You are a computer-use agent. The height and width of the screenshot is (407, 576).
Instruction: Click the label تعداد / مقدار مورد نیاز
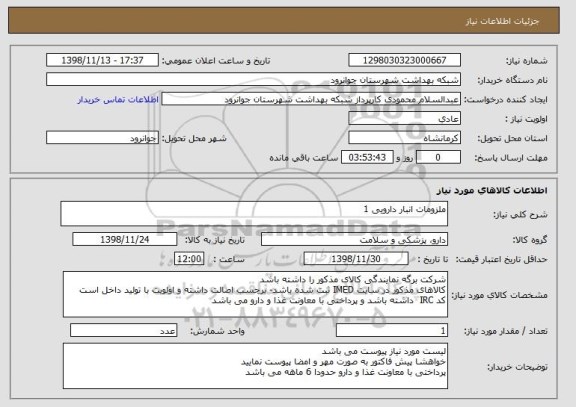[506, 331]
